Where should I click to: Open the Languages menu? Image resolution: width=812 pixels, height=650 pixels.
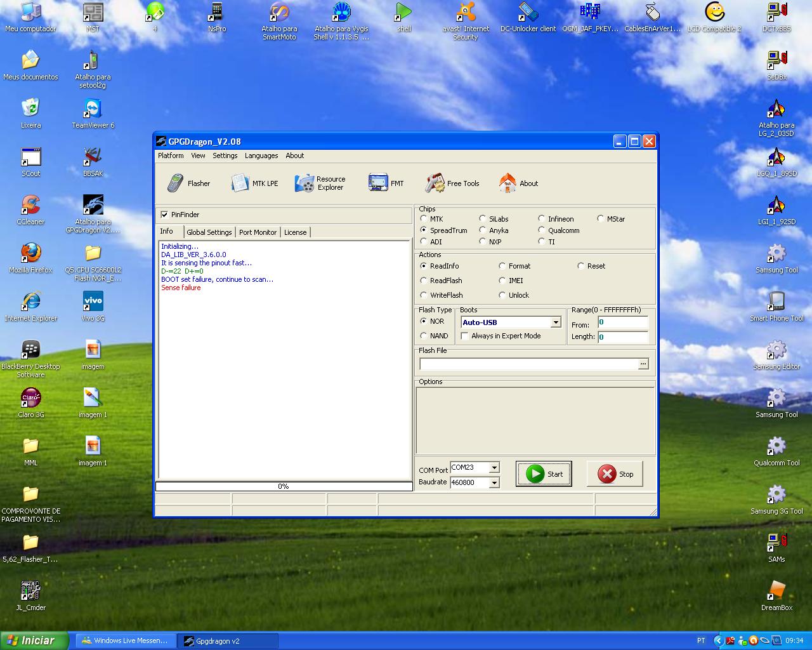click(x=261, y=156)
